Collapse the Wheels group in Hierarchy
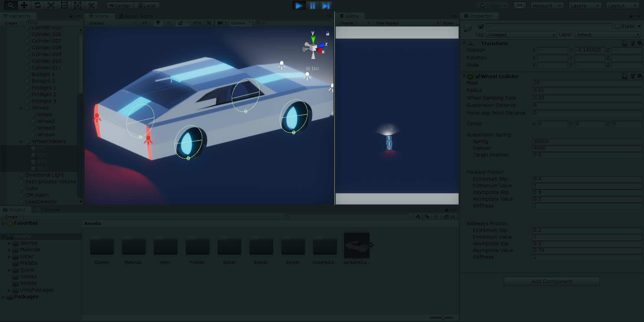Image resolution: width=644 pixels, height=322 pixels. point(21,108)
